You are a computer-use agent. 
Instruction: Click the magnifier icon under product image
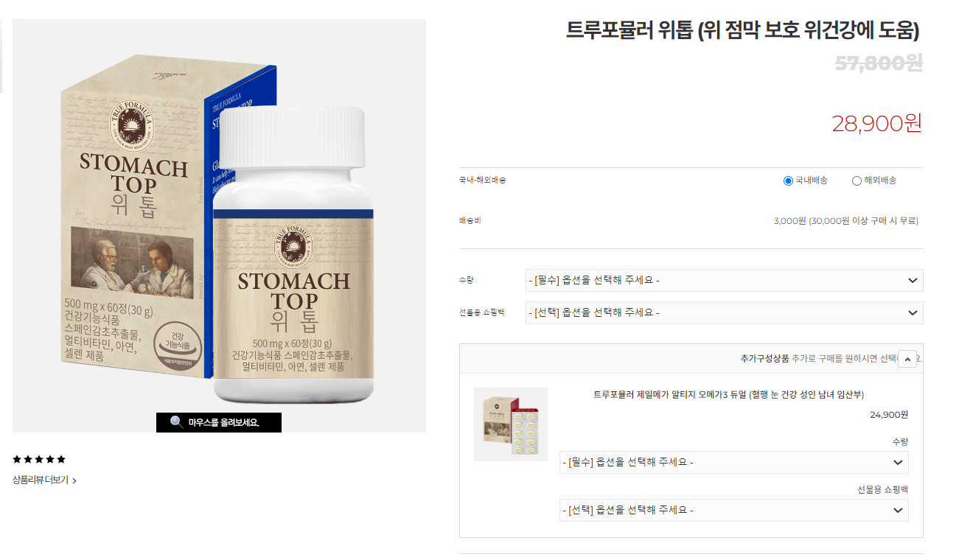(176, 422)
